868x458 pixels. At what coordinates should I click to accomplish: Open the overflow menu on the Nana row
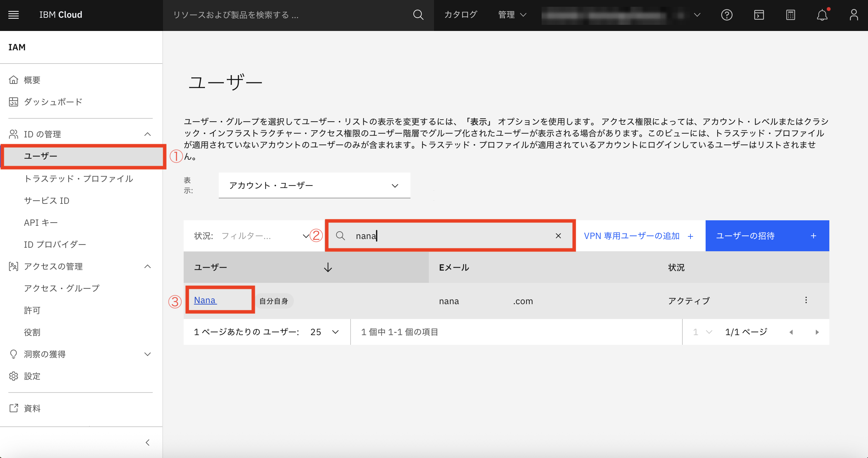tap(806, 300)
